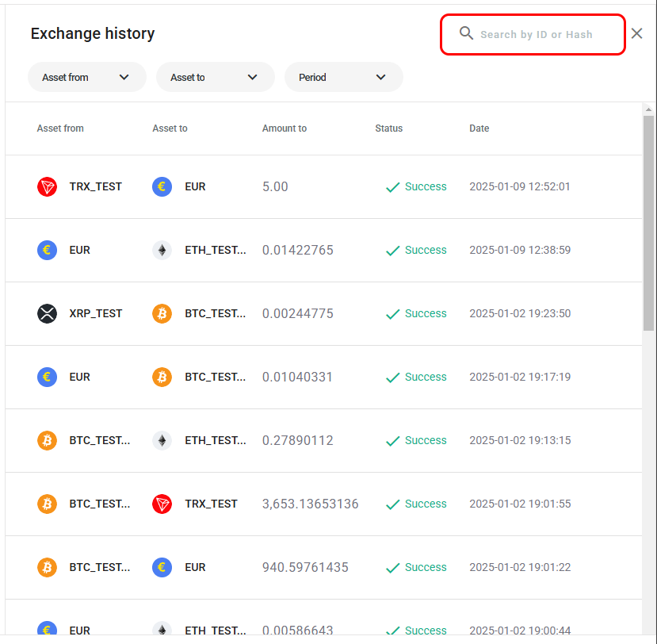Viewport: 657px width, 644px height.
Task: Click the vertical scrollbar thumb
Action: click(x=648, y=222)
